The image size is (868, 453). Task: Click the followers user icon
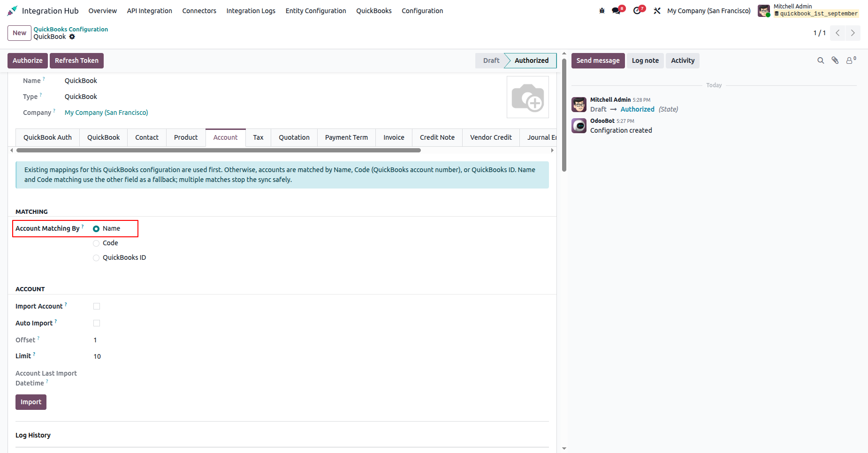(x=850, y=60)
